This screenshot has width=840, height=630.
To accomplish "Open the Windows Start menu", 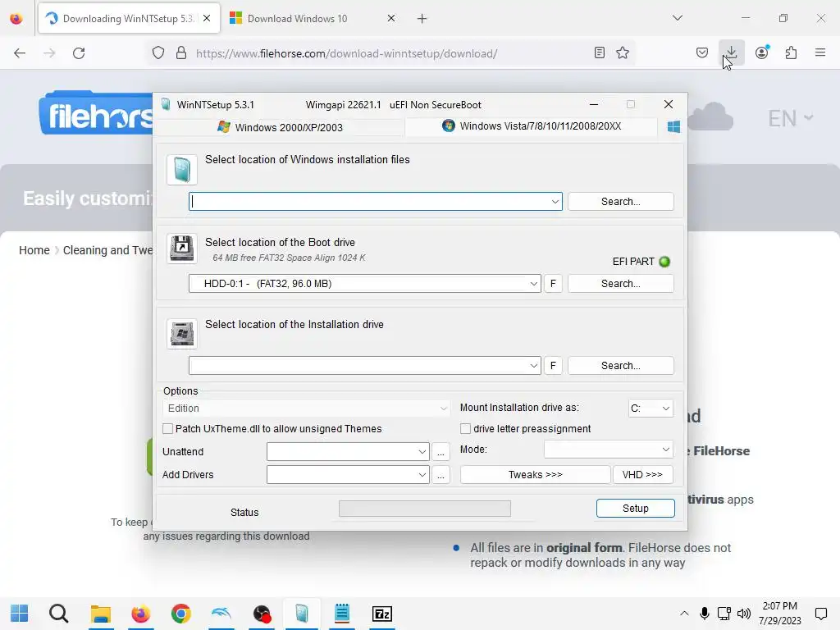I will (x=20, y=614).
